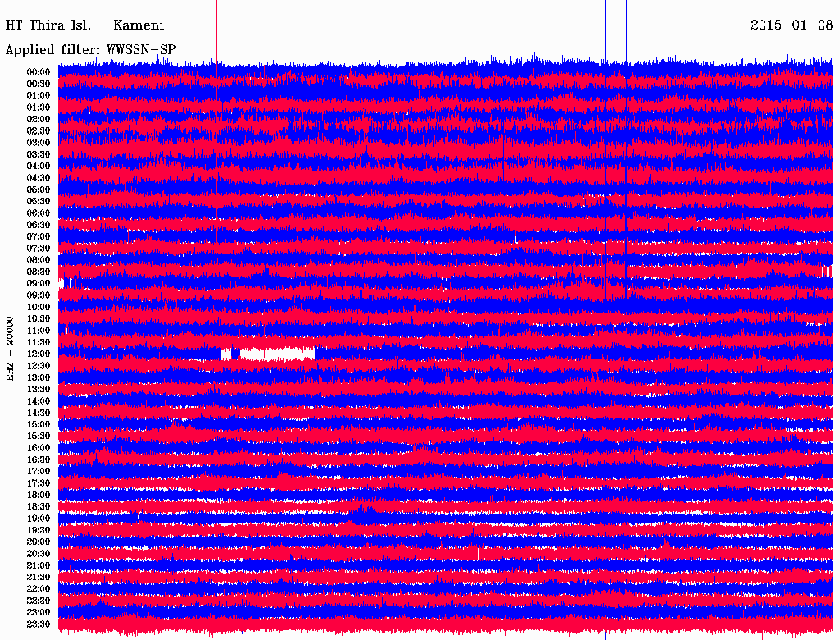Viewport: 840px width, 640px height.
Task: Click the 23:30 time label
Action: (39, 624)
